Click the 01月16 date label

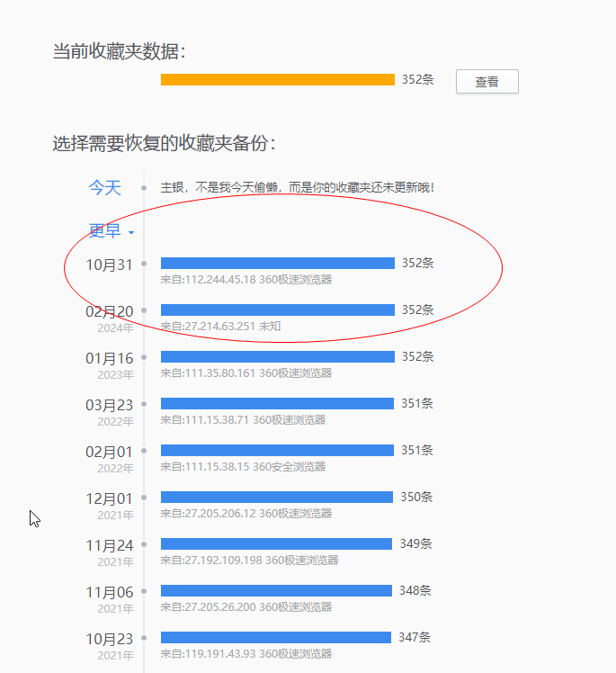109,358
